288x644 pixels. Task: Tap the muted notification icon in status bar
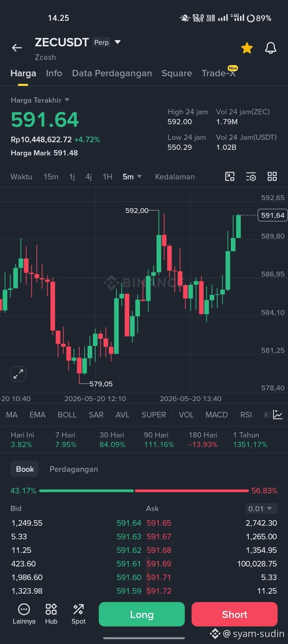click(185, 18)
